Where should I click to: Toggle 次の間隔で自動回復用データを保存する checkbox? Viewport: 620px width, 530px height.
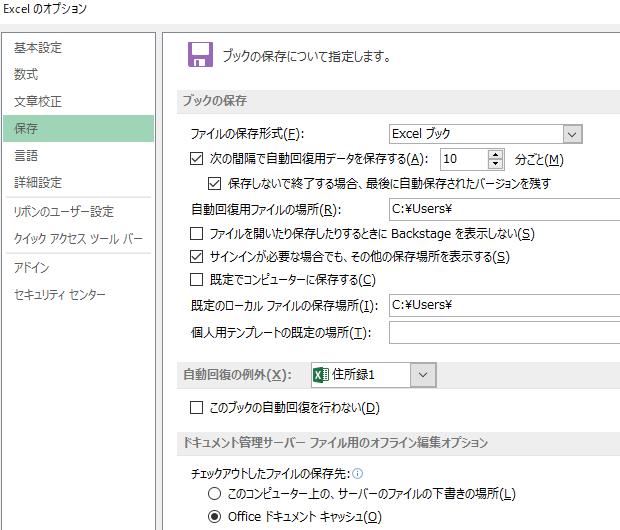[x=196, y=159]
